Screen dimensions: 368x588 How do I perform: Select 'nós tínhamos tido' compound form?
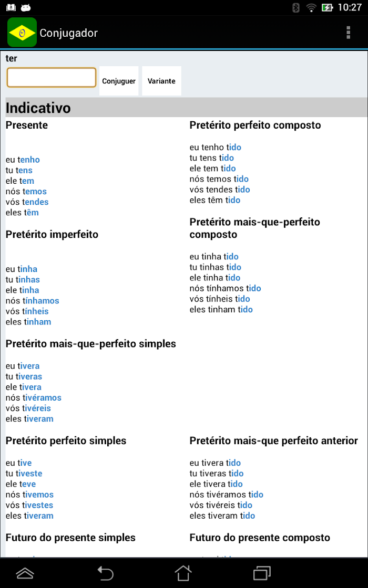click(226, 288)
